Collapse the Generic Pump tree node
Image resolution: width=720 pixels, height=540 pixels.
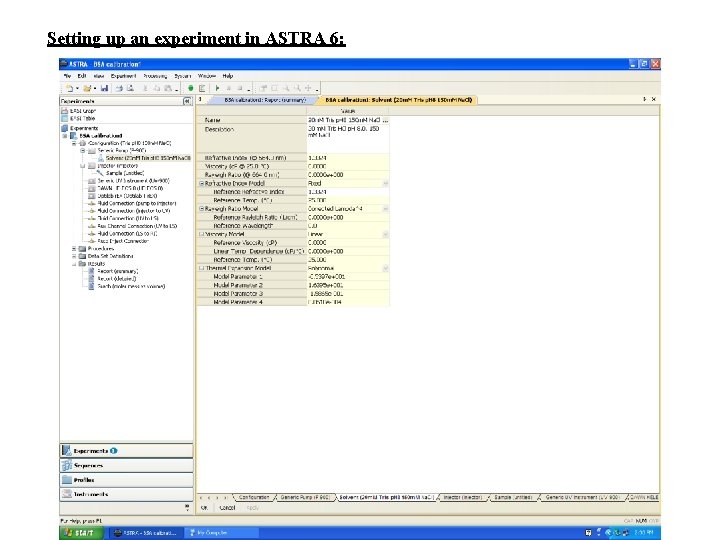coord(83,151)
